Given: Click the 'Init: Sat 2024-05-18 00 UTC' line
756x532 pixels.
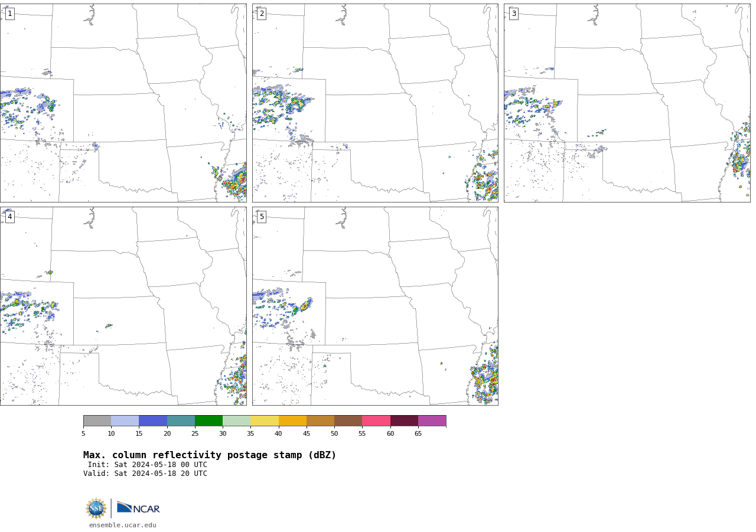Looking at the screenshot, I should (148, 465).
